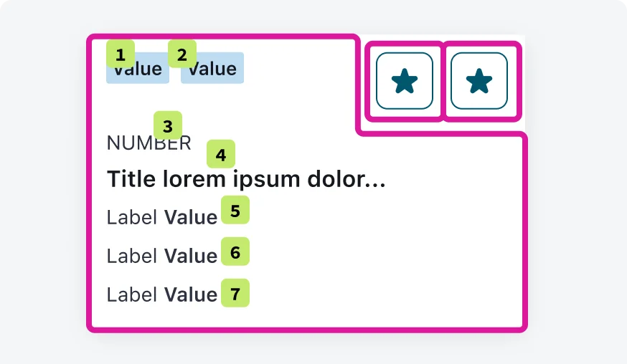Click the green annotation badge 3
This screenshot has height=364, width=627.
(x=168, y=126)
